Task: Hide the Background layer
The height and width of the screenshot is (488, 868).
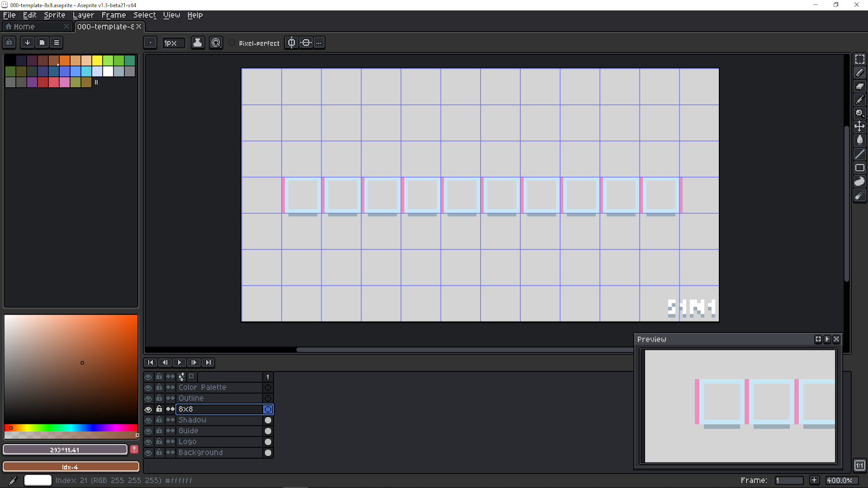Action: pyautogui.click(x=148, y=453)
